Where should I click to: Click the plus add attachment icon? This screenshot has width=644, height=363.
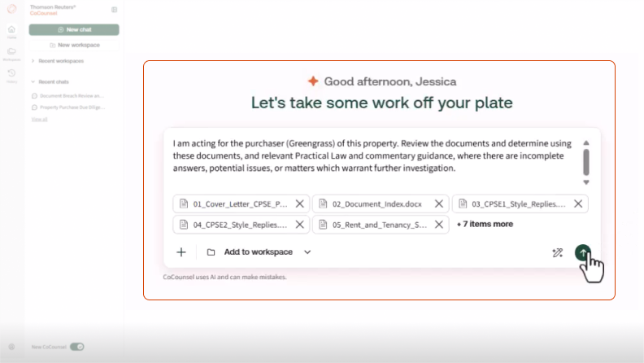[181, 252]
